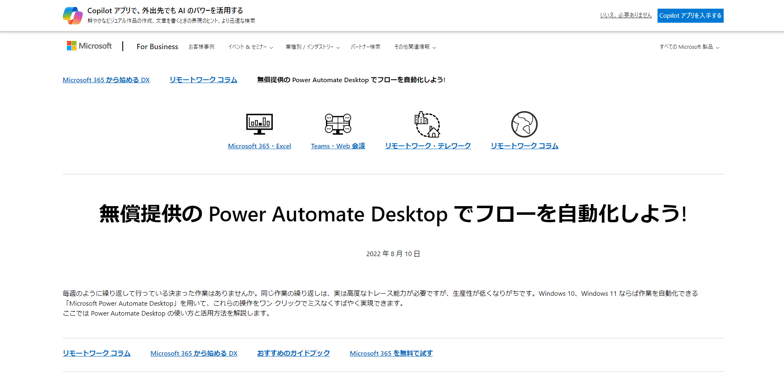Click the Copilot app logo in banner
This screenshot has height=373, width=784.
tap(72, 16)
